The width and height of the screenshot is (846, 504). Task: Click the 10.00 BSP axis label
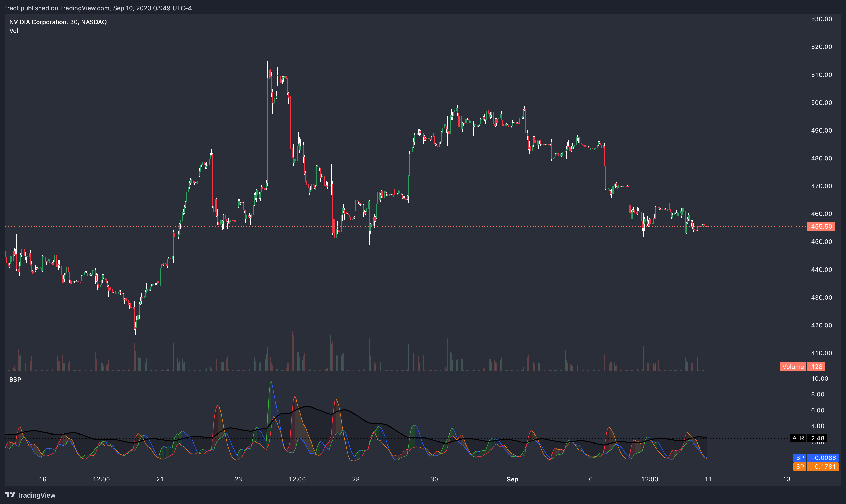[x=819, y=379]
